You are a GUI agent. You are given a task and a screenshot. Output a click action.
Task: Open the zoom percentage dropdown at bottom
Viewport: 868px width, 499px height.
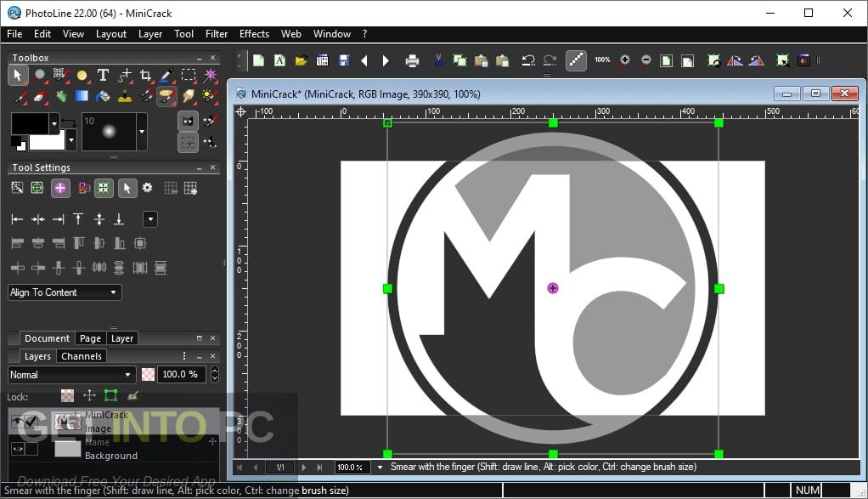pyautogui.click(x=380, y=468)
